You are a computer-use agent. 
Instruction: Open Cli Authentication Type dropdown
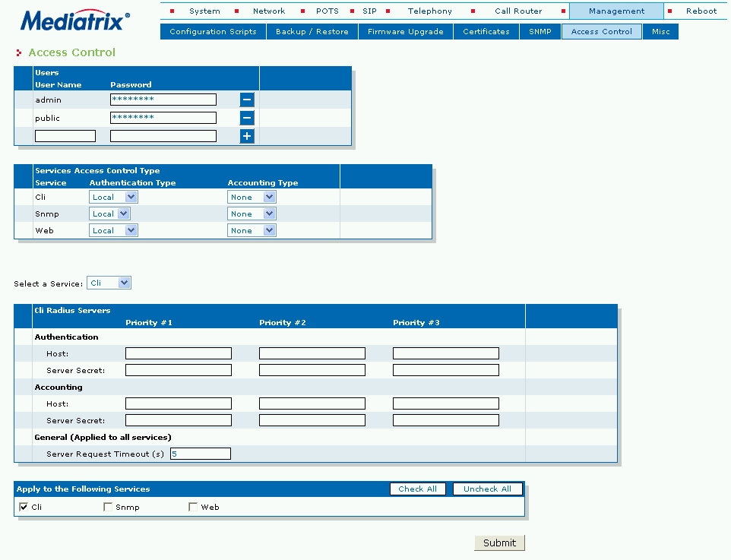[113, 198]
